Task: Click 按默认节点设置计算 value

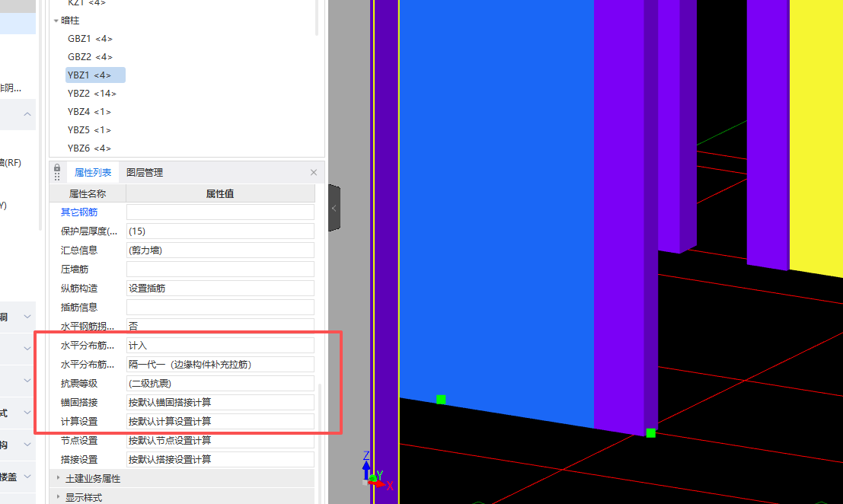Action: [220, 441]
